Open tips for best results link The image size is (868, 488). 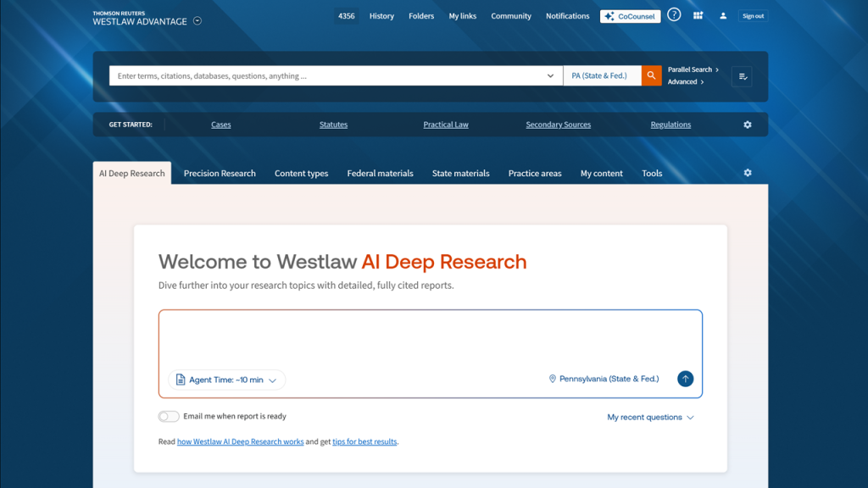[x=364, y=441]
